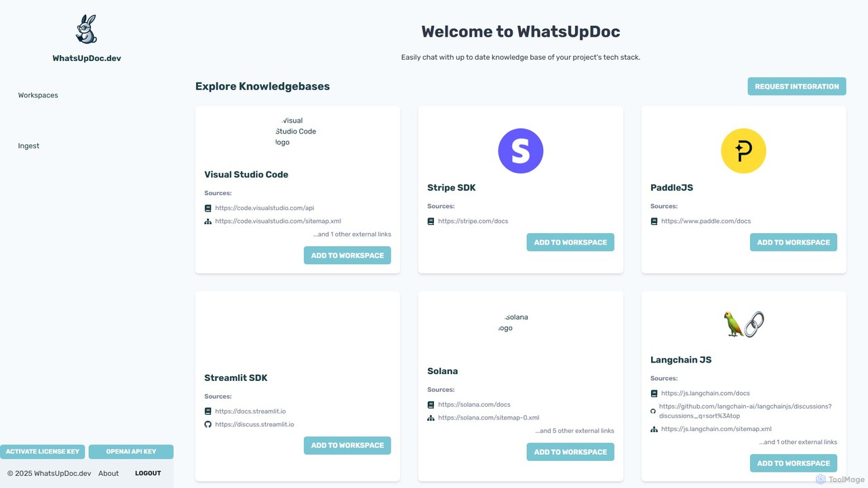Open https://www.paddle.com/docs source link
The image size is (868, 488).
coord(706,221)
